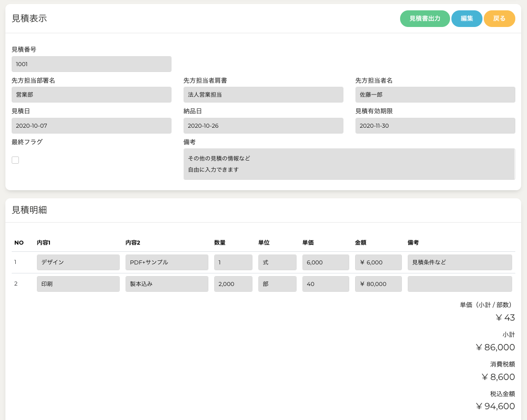
Task: Select the unit field showing 部
Action: pos(277,284)
